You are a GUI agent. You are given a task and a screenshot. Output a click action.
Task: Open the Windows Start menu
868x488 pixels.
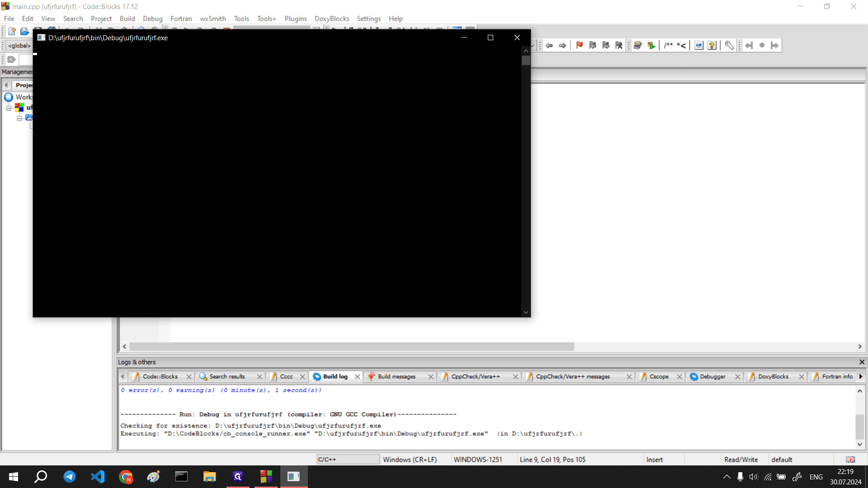14,477
